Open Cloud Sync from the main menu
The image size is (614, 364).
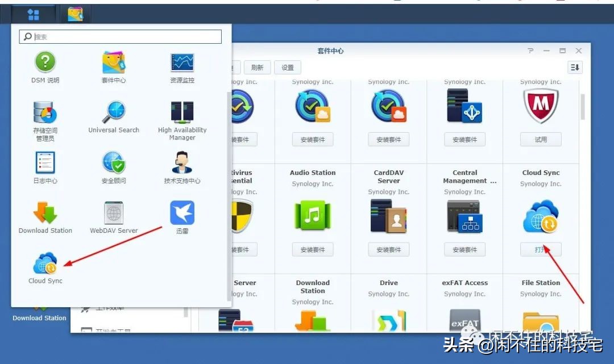45,263
